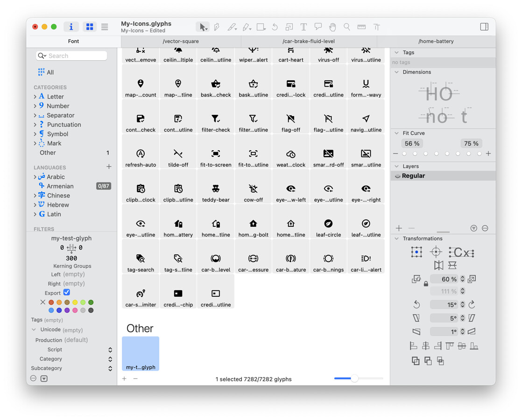
Task: Flip selection vertically in Transformations
Action: pyautogui.click(x=452, y=265)
